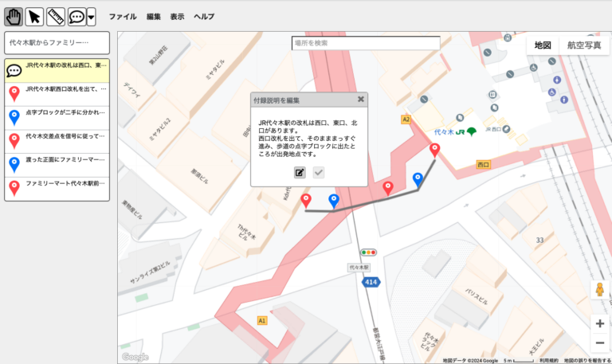The width and height of the screenshot is (612, 364).
Task: Open the 編集 menu
Action: pyautogui.click(x=153, y=17)
